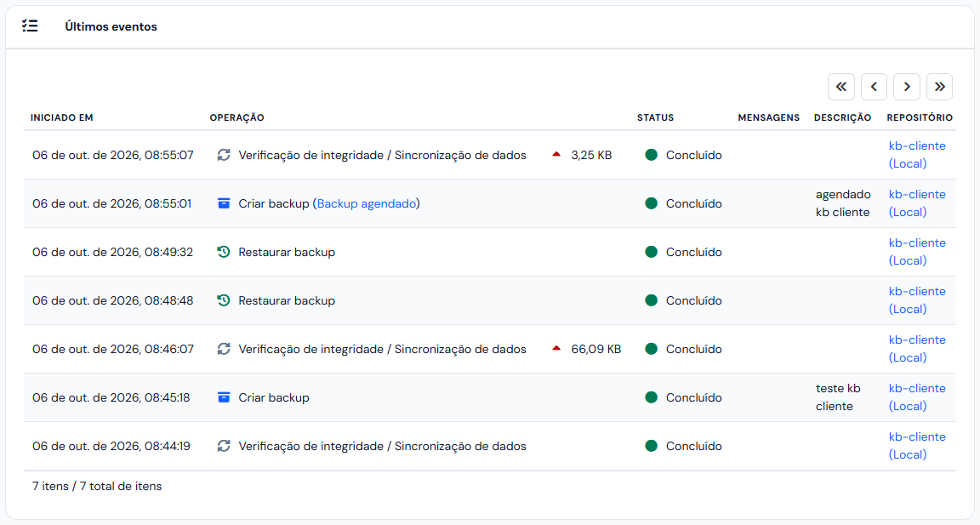The width and height of the screenshot is (980, 525).
Task: Select date 06 de out. de 2026, 08:45:18
Action: (111, 397)
